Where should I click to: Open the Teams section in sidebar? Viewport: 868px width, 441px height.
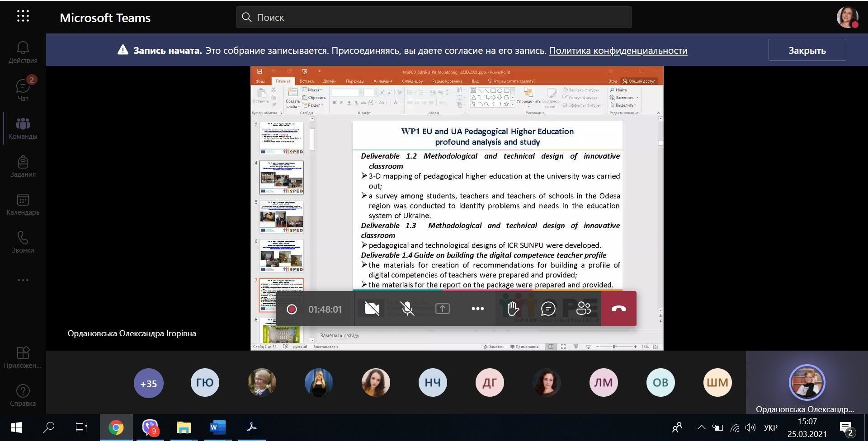[23, 128]
